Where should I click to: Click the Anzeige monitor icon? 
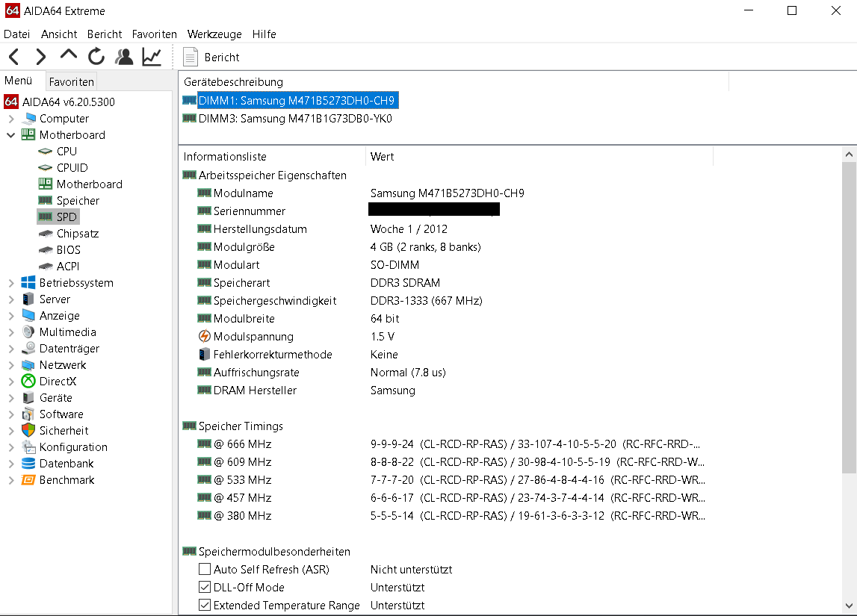pos(28,316)
